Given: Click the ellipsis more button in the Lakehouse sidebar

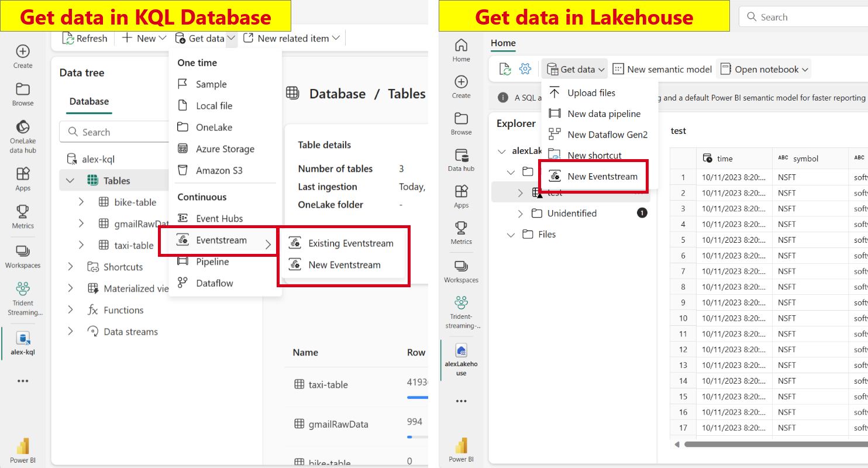Looking at the screenshot, I should click(x=461, y=401).
